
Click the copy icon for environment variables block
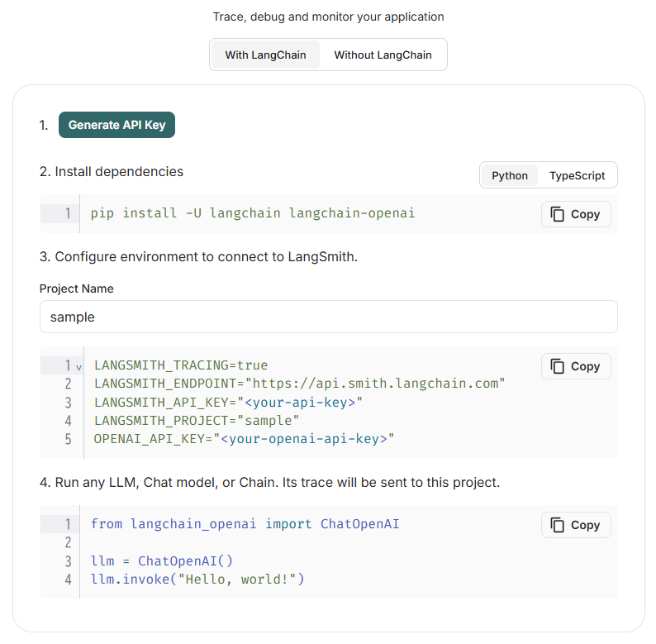point(557,366)
